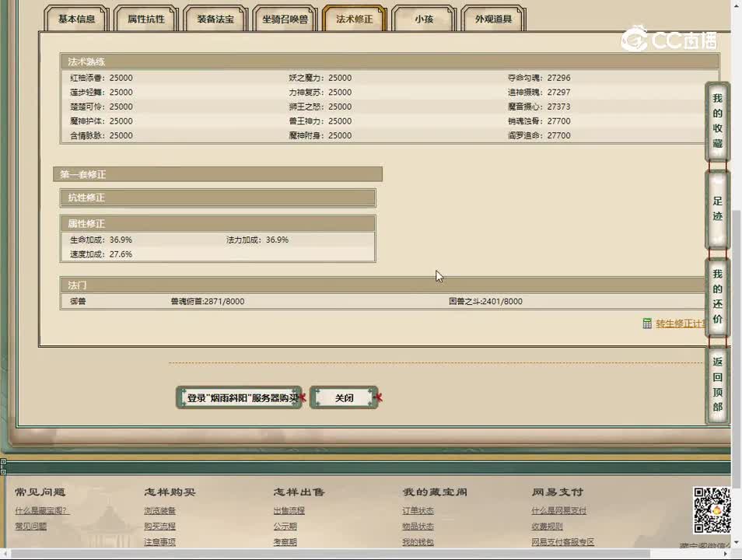Click the 足迹 sidebar button
The height and width of the screenshot is (560, 742).
point(717,209)
